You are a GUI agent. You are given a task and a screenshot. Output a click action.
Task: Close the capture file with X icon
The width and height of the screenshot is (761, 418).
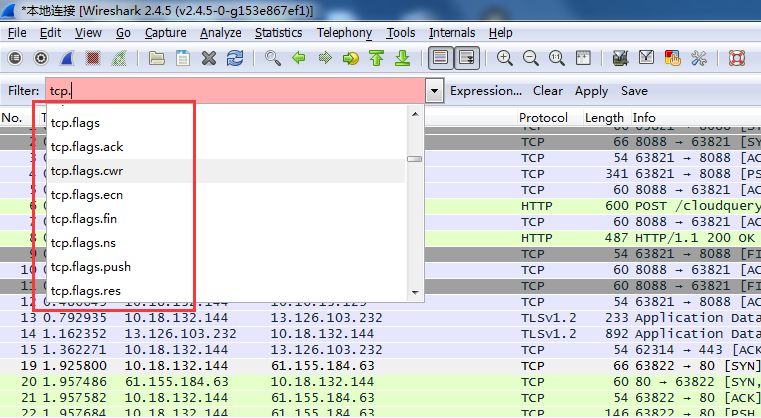click(x=209, y=59)
